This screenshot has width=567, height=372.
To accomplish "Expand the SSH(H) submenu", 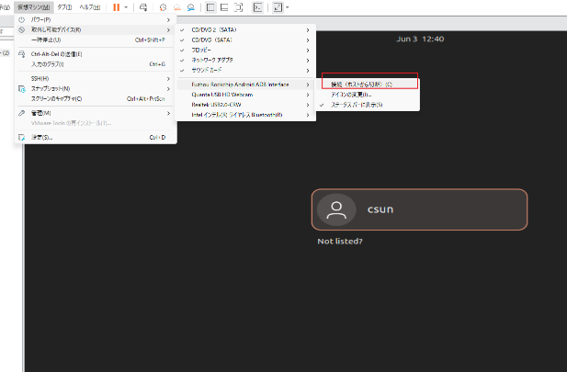I will 95,78.
